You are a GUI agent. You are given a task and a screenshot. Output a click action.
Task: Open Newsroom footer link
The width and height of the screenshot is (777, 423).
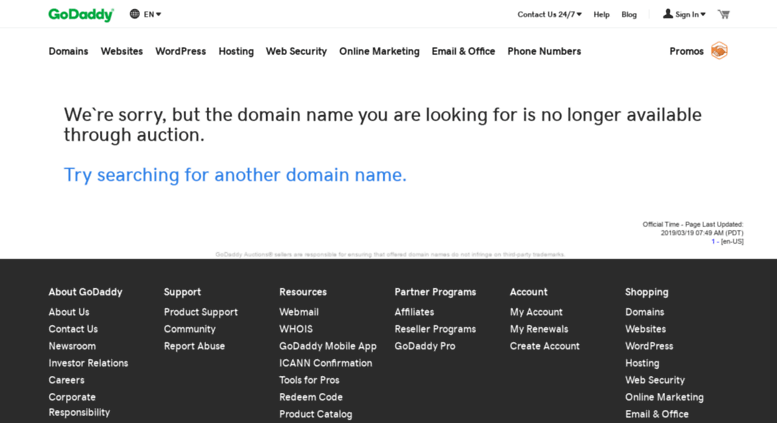click(72, 346)
